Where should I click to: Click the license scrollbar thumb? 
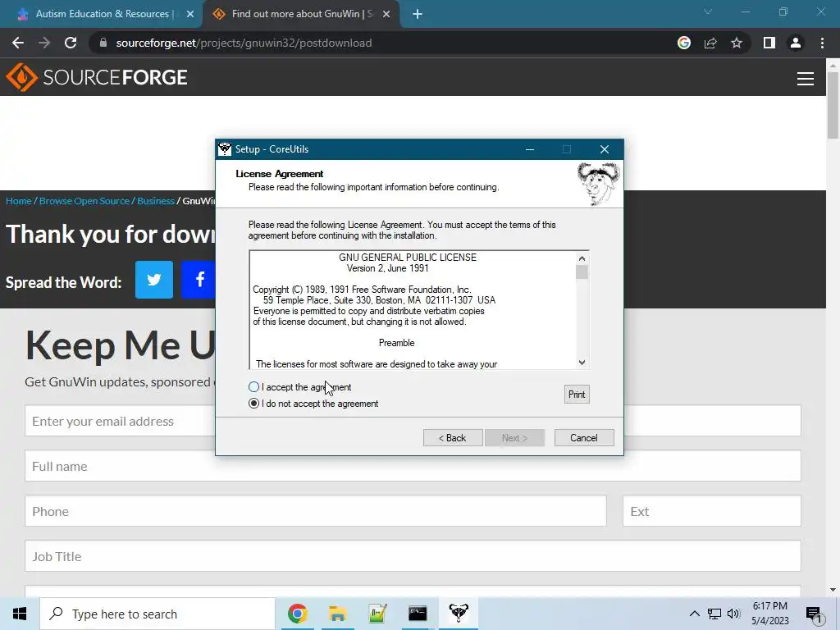click(x=582, y=272)
